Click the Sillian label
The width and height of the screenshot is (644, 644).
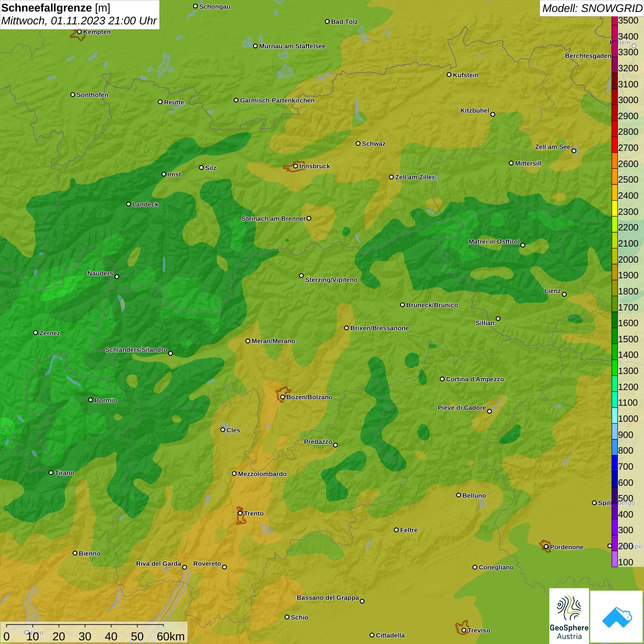click(485, 323)
